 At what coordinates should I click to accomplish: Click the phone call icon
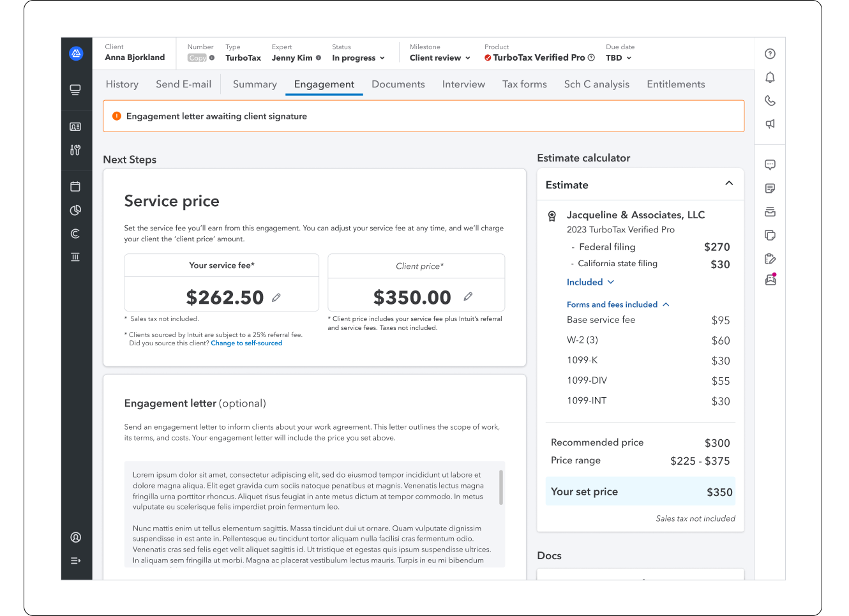pyautogui.click(x=770, y=101)
